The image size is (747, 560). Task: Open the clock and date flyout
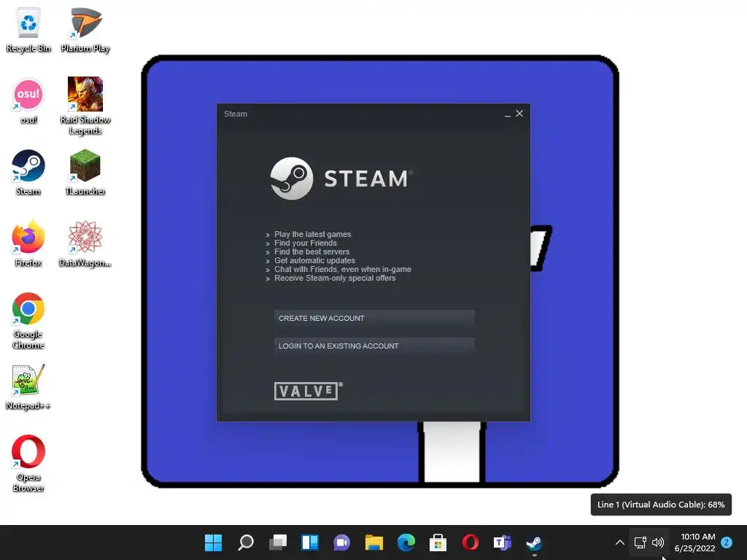pos(695,542)
